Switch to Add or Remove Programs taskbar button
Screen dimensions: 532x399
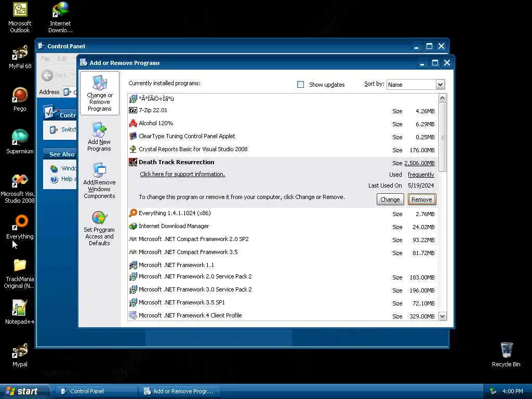tap(180, 391)
